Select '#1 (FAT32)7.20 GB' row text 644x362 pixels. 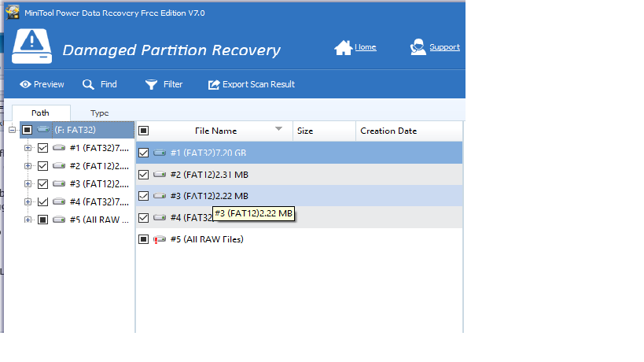[x=208, y=153]
